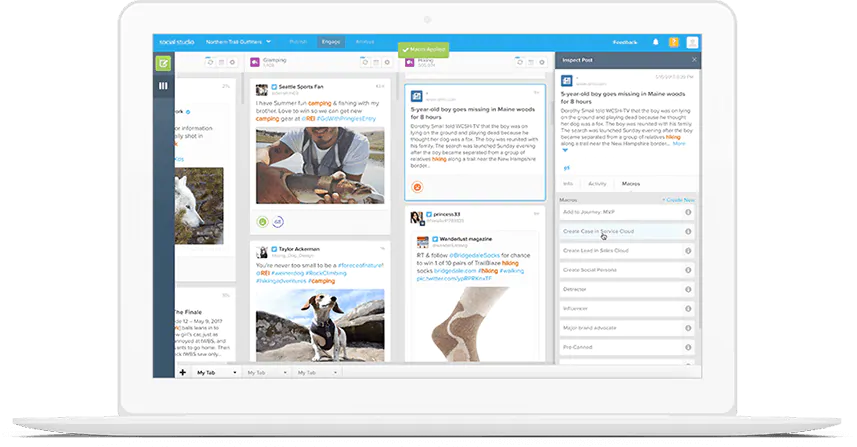Click info icon for Detractor macro
Viewport: 857px width, 447px height.
(688, 290)
